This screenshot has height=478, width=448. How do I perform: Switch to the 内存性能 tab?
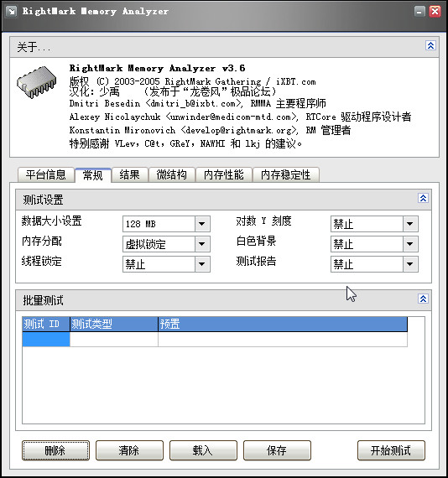224,175
